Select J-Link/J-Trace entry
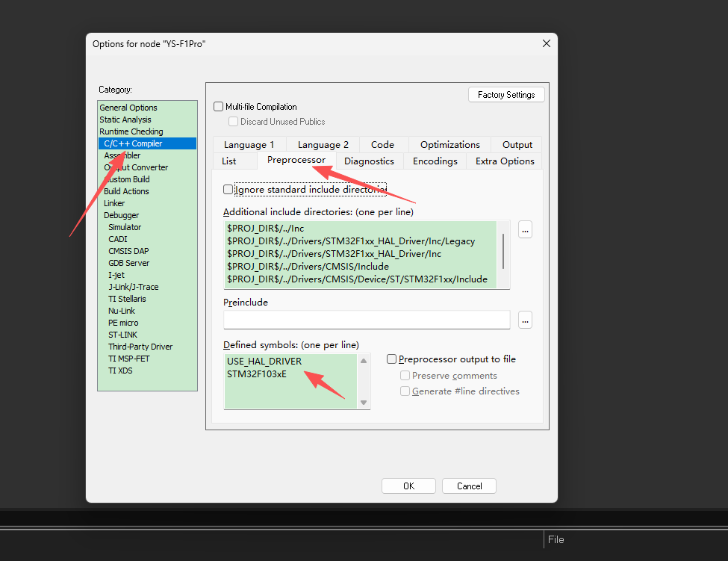This screenshot has width=728, height=561. (x=147, y=287)
